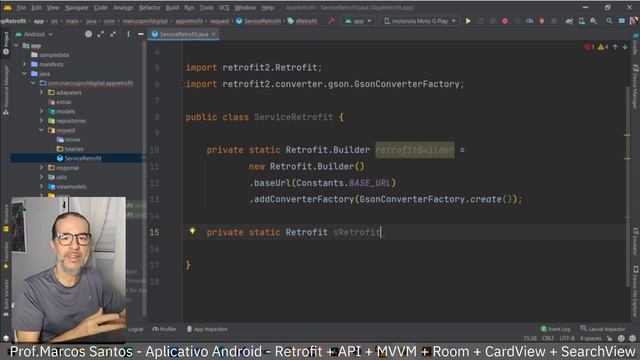Expand the response package
640x360 pixels.
(x=41, y=167)
